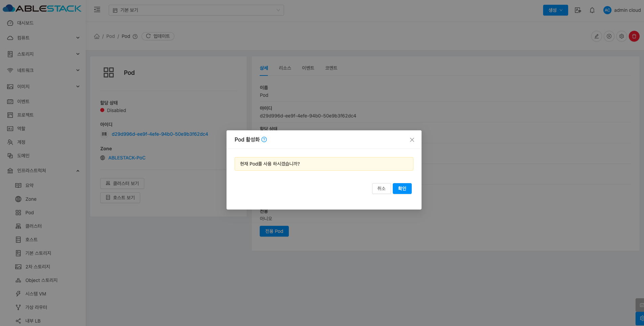Cancel the dialog using 취소 button

[x=381, y=189]
